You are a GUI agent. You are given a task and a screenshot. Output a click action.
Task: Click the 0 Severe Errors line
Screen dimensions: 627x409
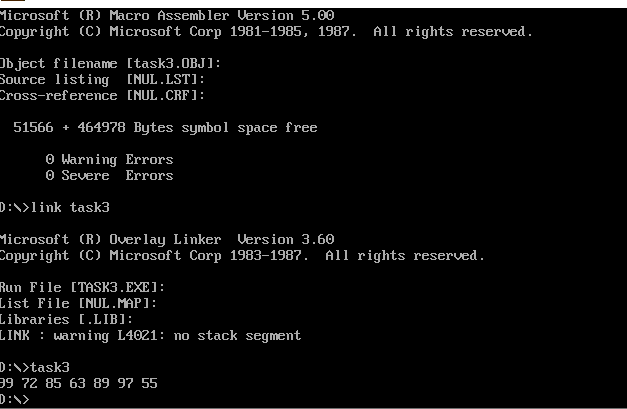[x=109, y=176]
